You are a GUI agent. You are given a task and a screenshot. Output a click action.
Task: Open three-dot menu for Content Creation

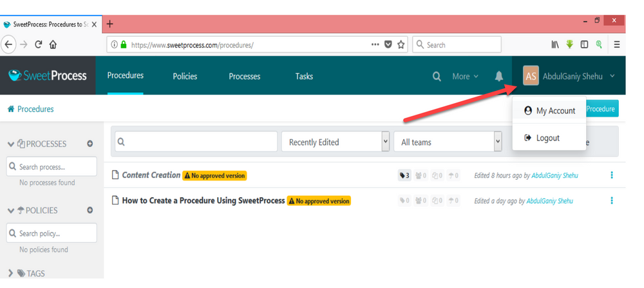click(612, 175)
